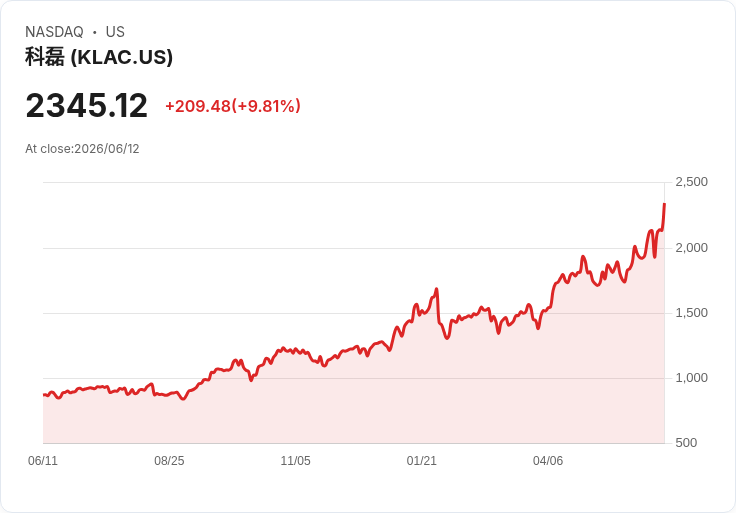Click the 2,000 y-axis label
This screenshot has width=736, height=513.
[x=691, y=248]
